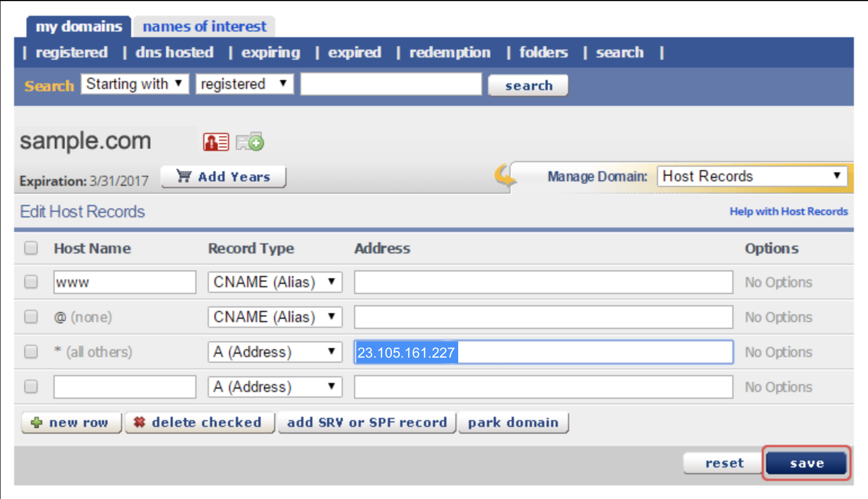Click the yellow arrow beside Manage Domain

pos(505,175)
